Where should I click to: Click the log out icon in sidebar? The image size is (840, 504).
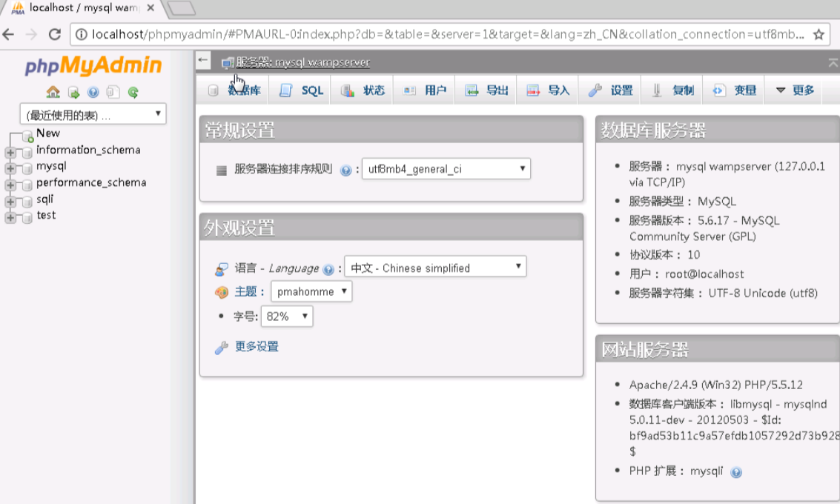pos(73,93)
